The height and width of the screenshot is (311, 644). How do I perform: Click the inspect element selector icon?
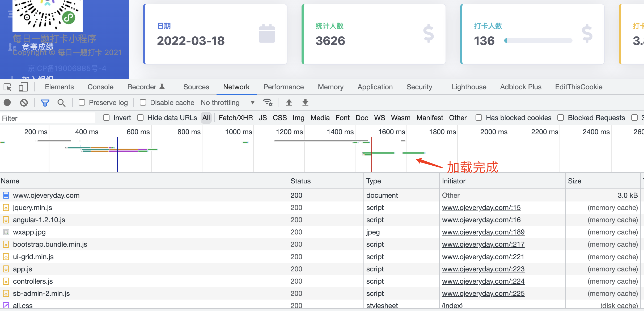[x=7, y=87]
